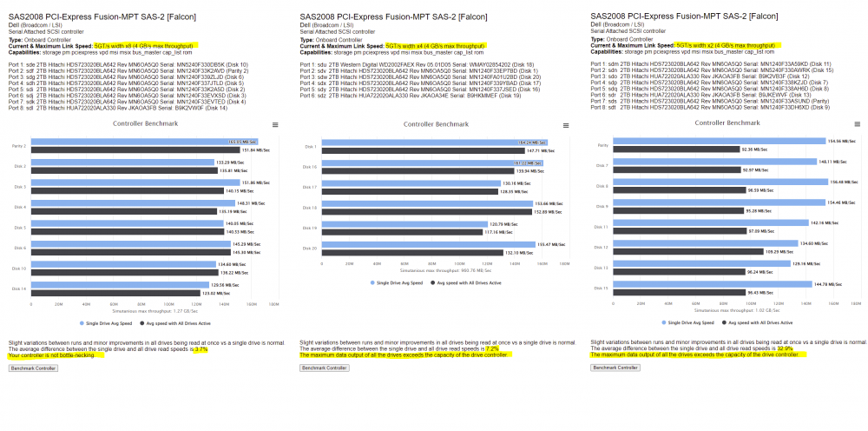
Task: Select Port 3 sdw row (Disk 20)
Action: (x=421, y=77)
